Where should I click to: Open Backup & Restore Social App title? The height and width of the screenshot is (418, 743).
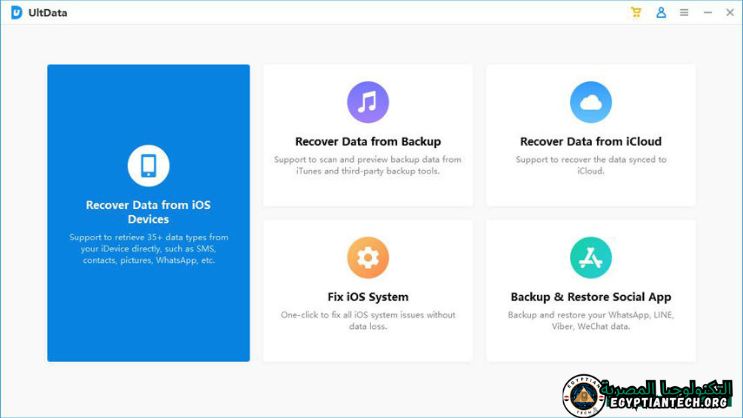coord(591,297)
